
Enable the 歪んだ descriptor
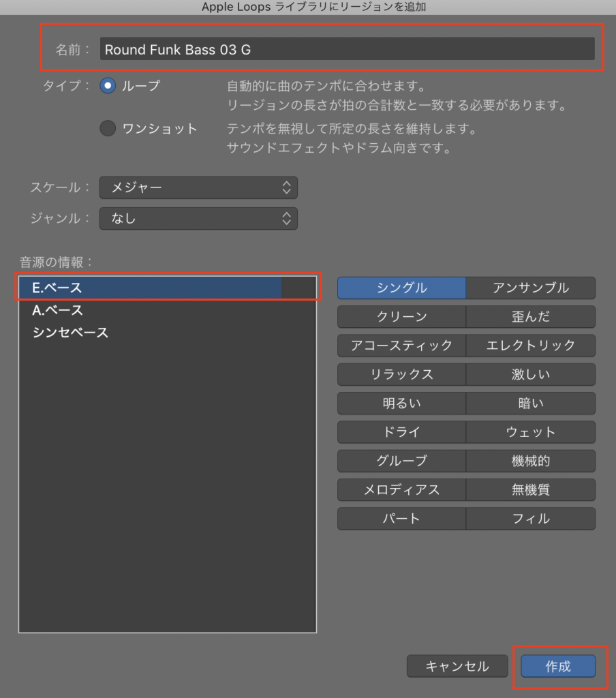click(530, 317)
